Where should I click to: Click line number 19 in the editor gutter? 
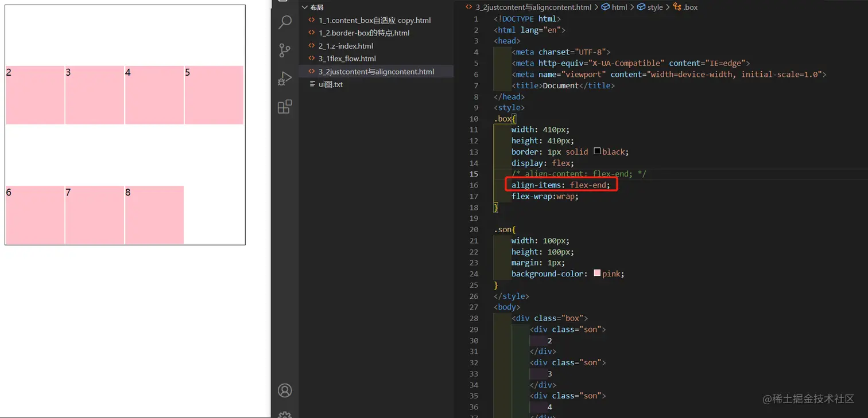pyautogui.click(x=474, y=218)
